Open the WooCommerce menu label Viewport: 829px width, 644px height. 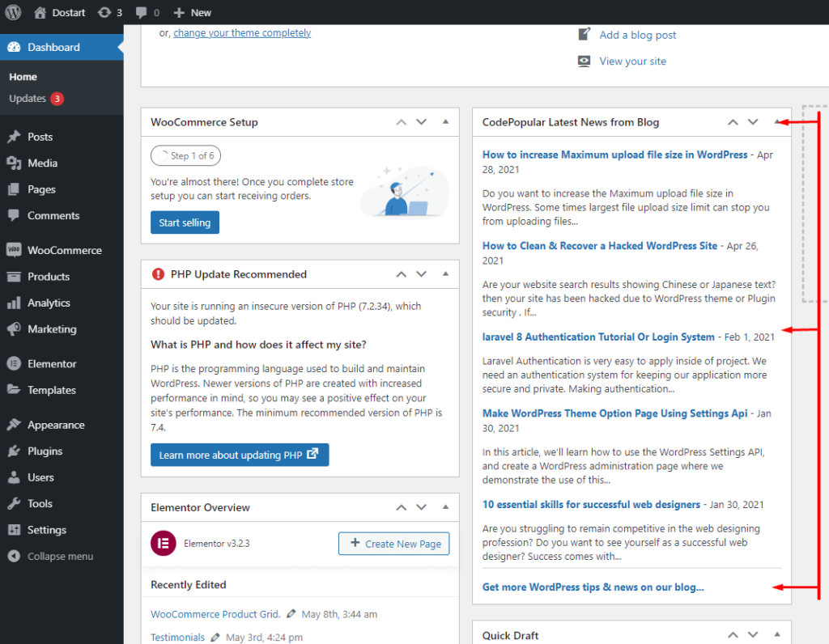pyautogui.click(x=65, y=250)
